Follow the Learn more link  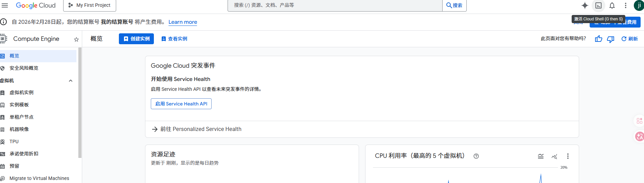tap(183, 22)
